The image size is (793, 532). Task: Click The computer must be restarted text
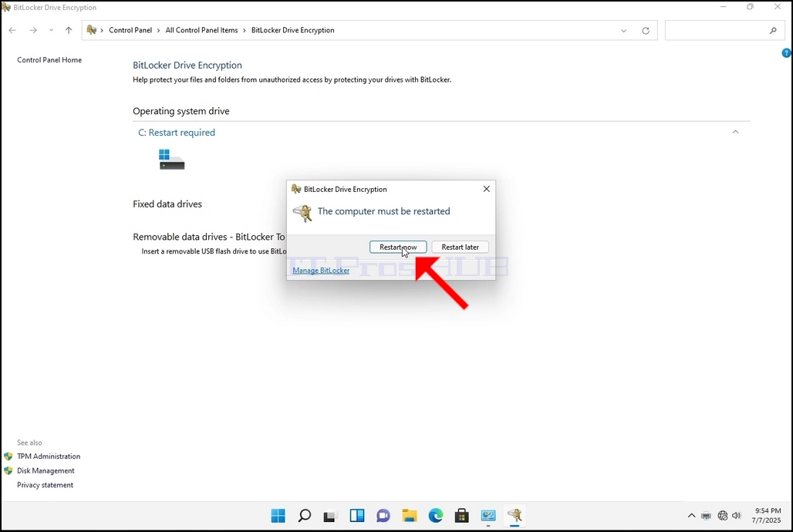(384, 211)
